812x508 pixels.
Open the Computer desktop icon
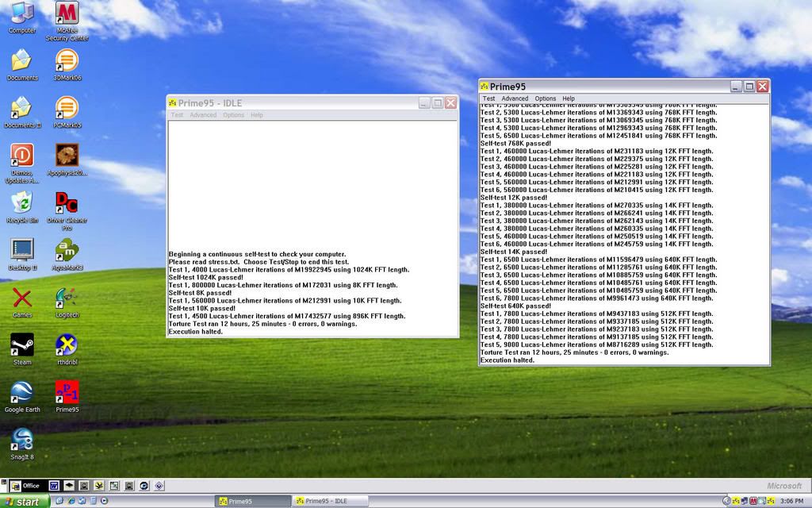coord(22,17)
